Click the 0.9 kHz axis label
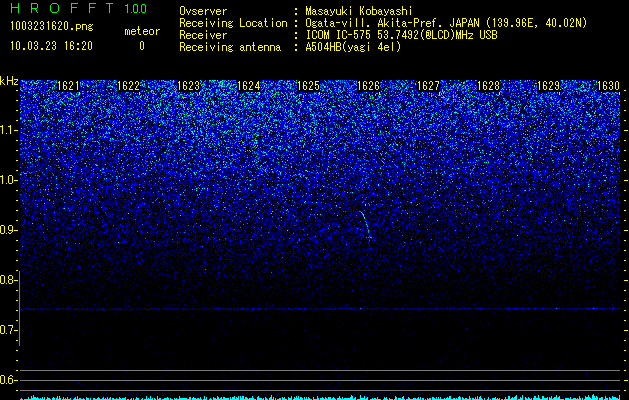The width and height of the screenshot is (629, 400). click(x=8, y=230)
